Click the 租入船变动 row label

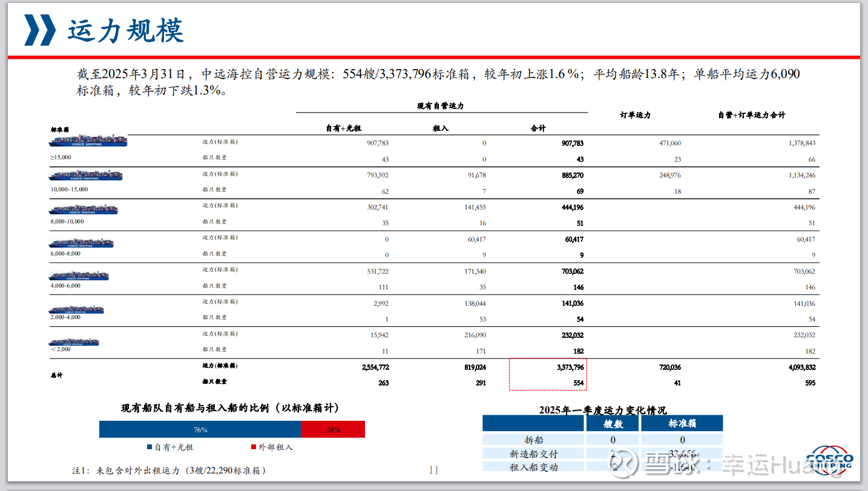pos(534,467)
